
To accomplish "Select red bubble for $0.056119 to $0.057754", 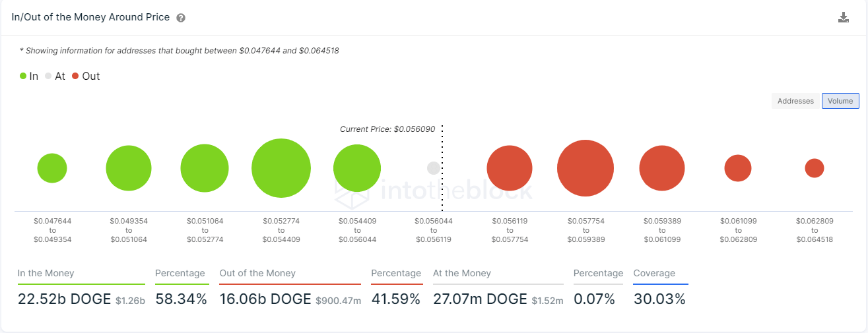I will [x=510, y=168].
